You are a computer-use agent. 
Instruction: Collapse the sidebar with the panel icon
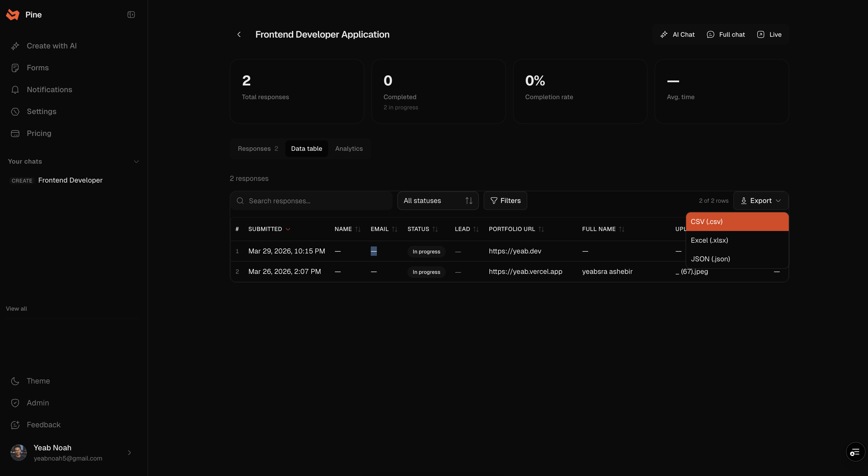131,15
